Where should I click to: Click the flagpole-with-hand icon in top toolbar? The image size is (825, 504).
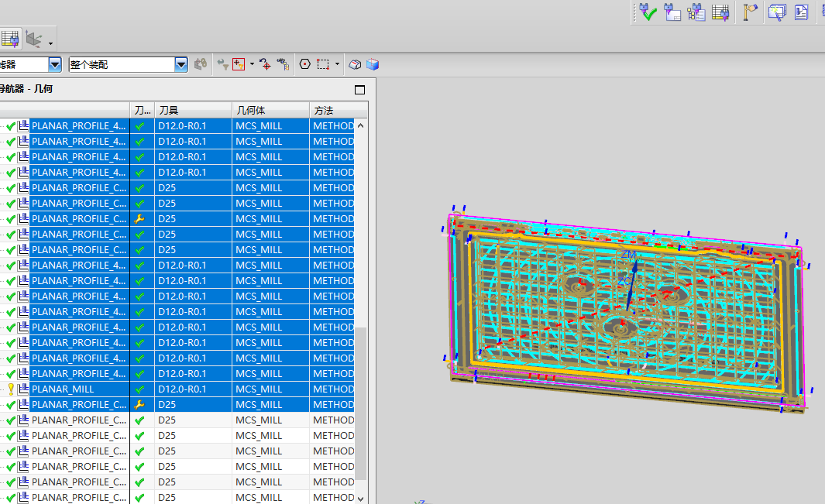coord(750,12)
